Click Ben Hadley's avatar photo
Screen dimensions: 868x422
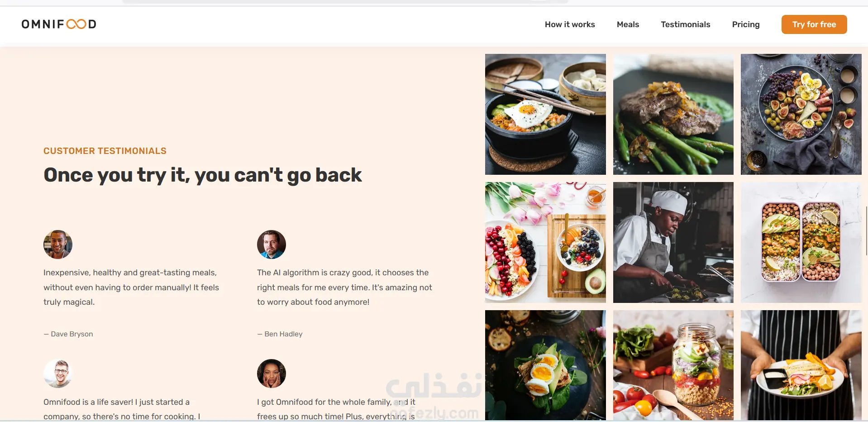(272, 245)
